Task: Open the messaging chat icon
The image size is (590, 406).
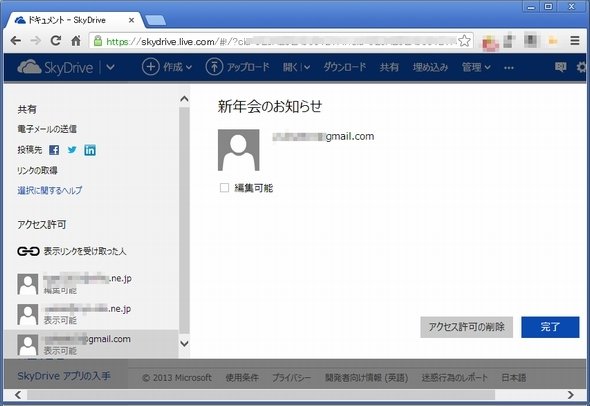Action: pos(560,67)
